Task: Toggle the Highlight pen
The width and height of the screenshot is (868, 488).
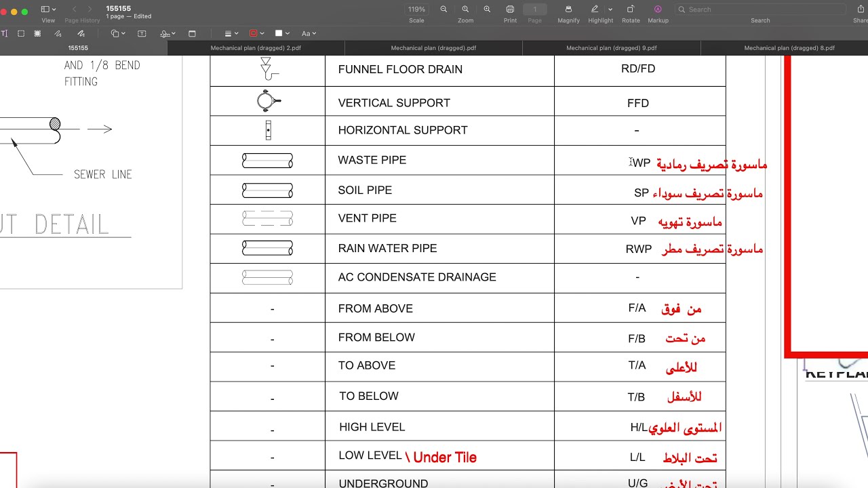Action: tap(595, 9)
